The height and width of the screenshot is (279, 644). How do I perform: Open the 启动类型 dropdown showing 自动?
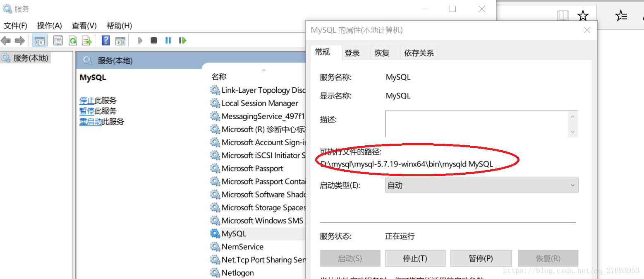481,185
